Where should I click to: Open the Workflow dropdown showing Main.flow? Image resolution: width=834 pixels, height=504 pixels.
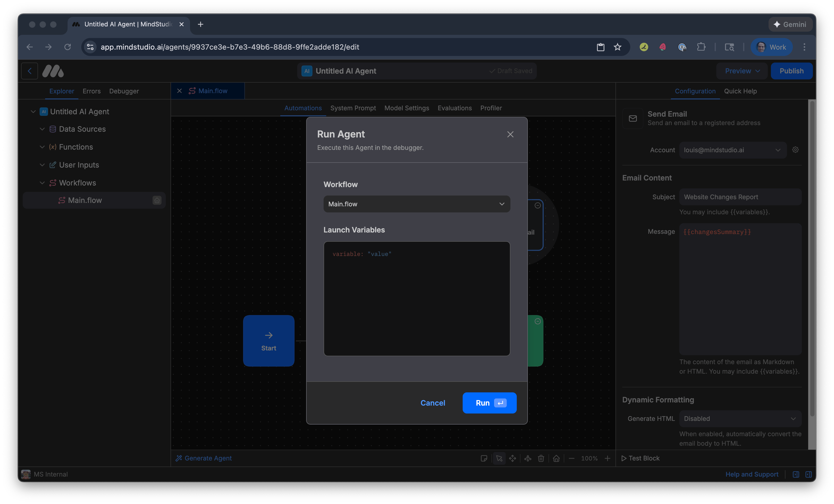point(417,204)
